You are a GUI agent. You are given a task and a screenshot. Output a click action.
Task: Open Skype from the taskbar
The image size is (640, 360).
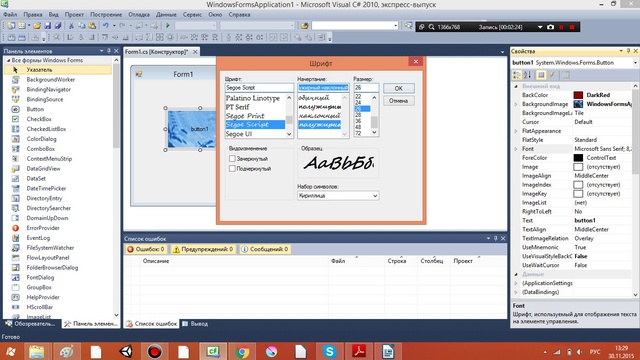click(329, 351)
